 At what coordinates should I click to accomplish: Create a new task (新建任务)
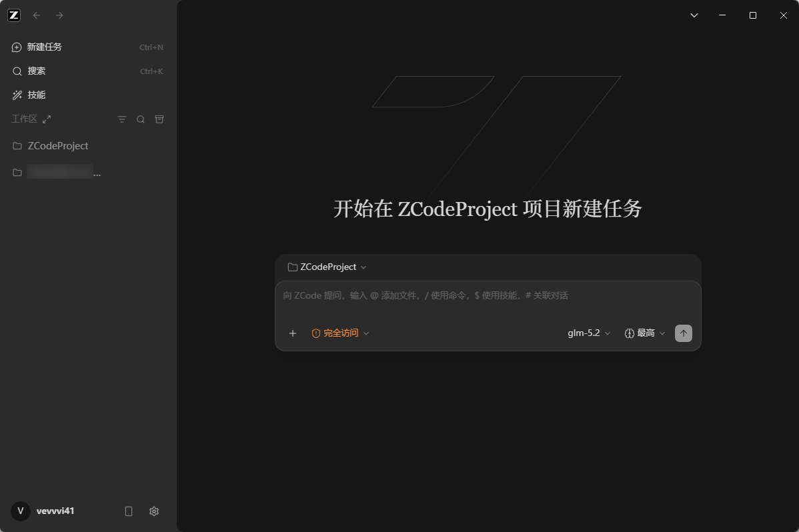tap(87, 47)
